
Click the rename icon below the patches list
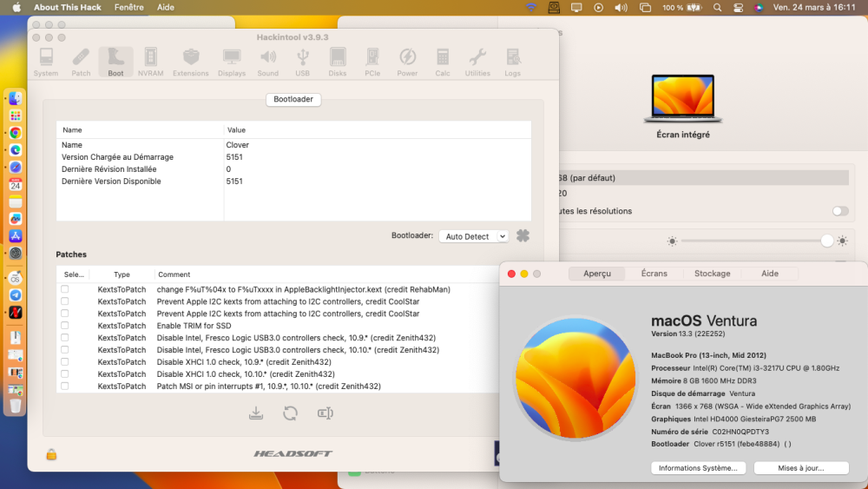point(325,413)
